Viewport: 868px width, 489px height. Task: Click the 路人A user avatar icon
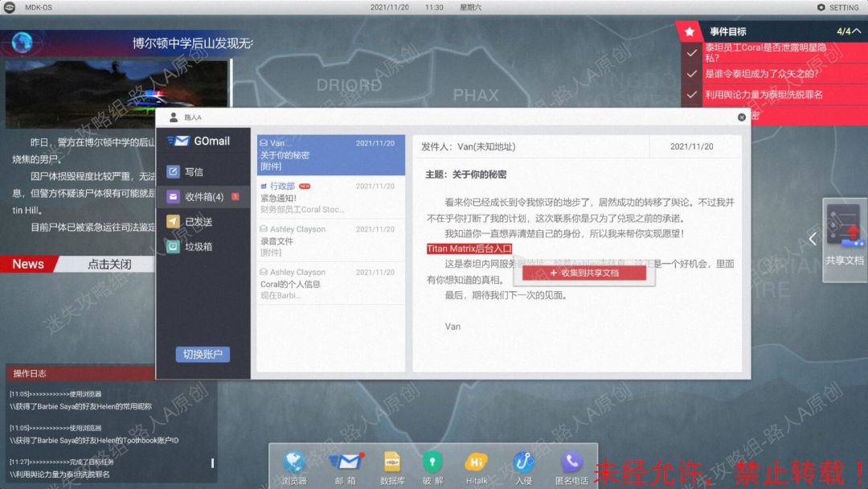pos(174,117)
